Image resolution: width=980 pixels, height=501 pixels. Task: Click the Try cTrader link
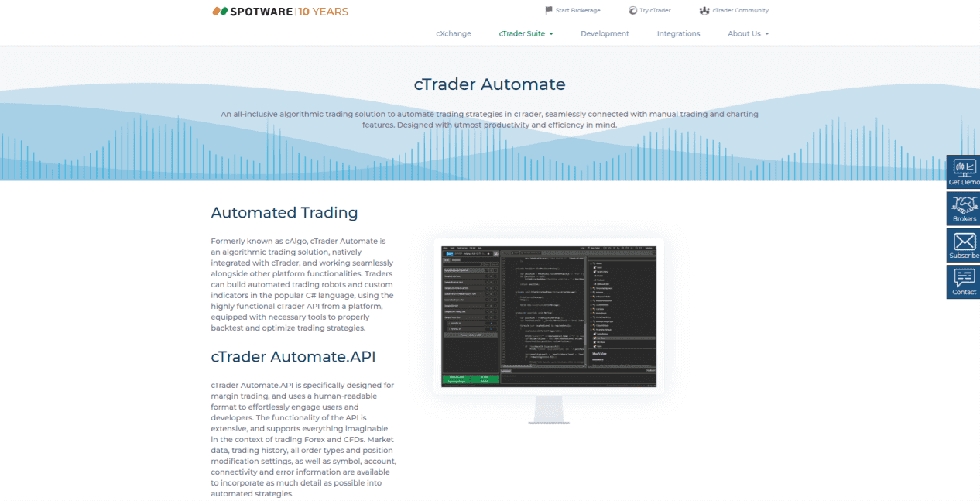tap(654, 9)
